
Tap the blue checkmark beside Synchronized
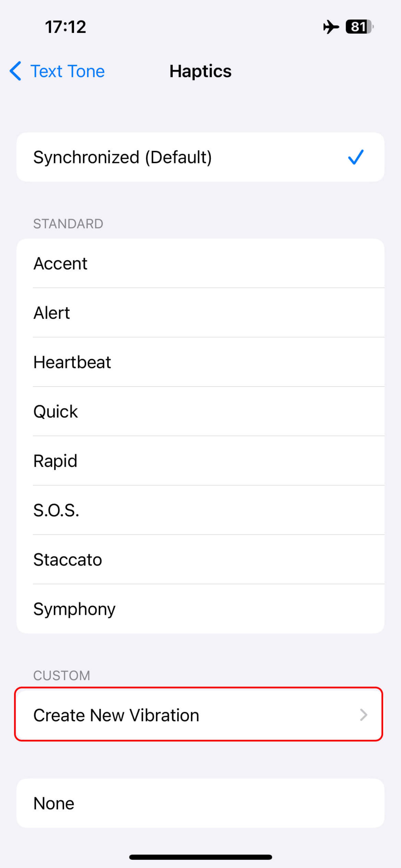tap(356, 157)
